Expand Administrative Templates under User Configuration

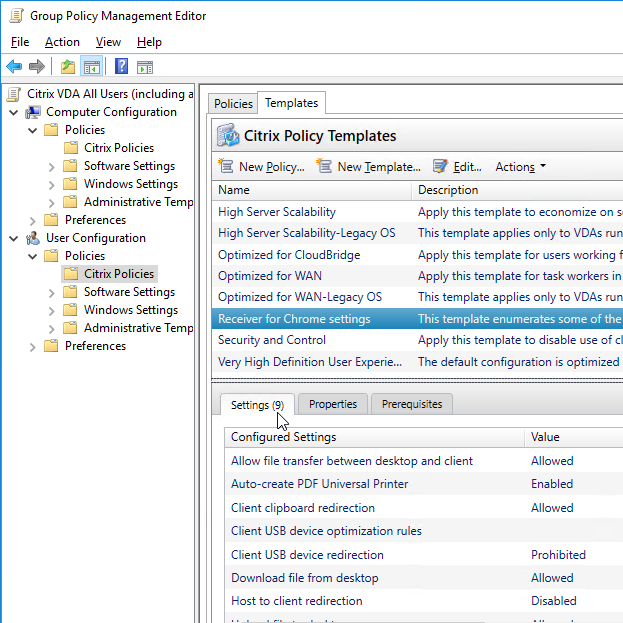point(51,329)
